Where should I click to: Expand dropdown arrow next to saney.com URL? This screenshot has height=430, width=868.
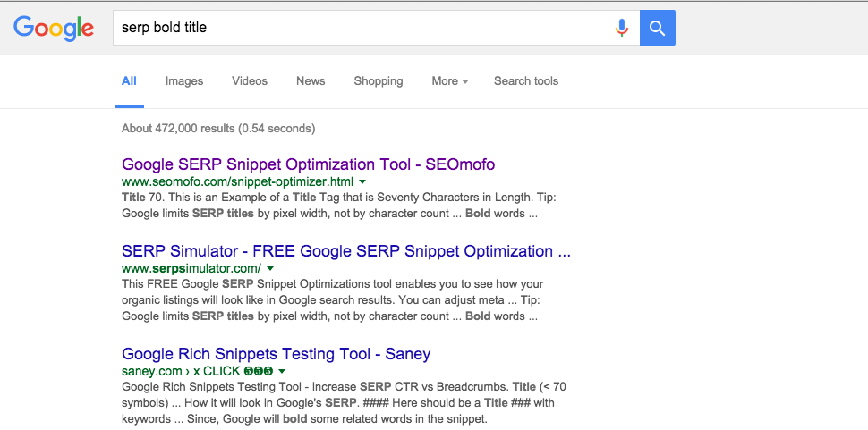click(x=282, y=371)
